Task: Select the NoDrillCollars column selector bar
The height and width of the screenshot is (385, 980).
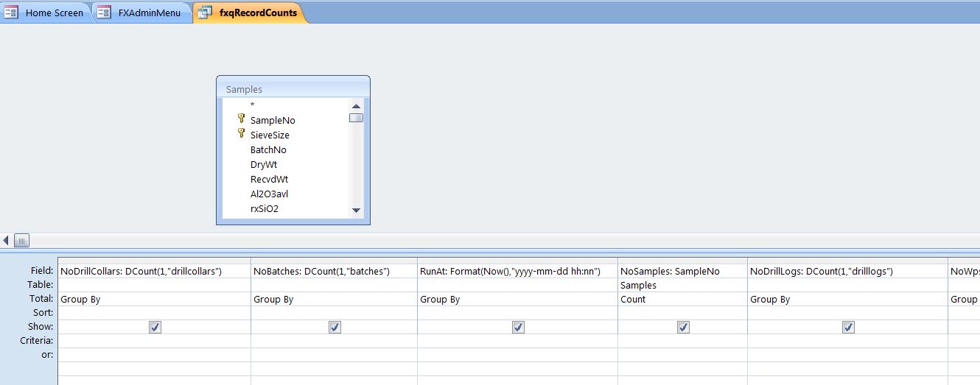Action: 154,261
